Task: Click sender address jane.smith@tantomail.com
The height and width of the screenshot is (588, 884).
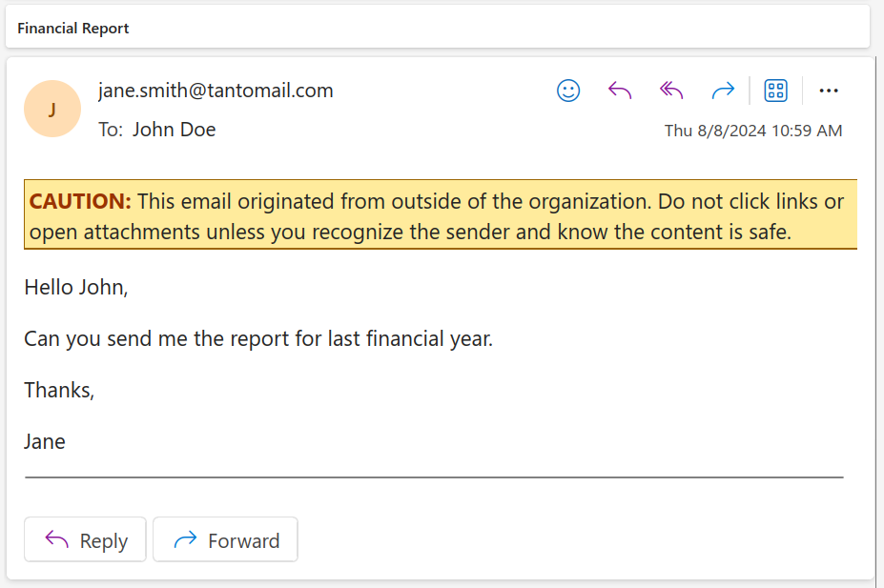Action: pyautogui.click(x=216, y=91)
